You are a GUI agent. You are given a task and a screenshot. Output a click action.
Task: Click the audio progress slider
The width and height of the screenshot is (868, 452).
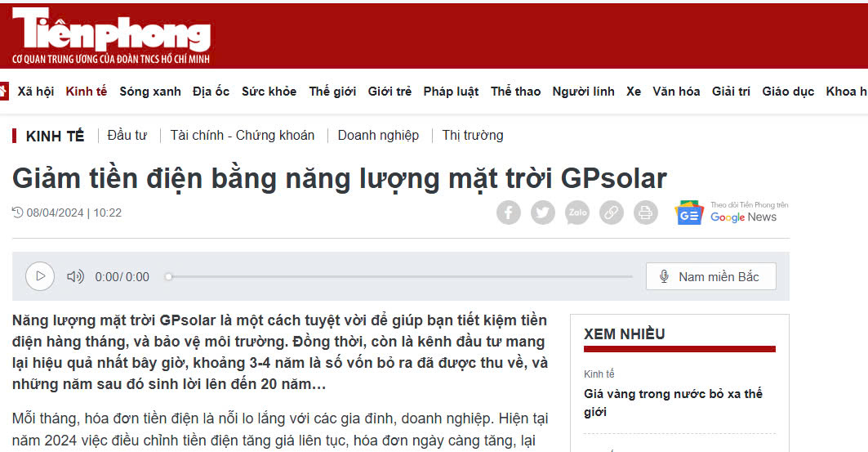point(400,276)
